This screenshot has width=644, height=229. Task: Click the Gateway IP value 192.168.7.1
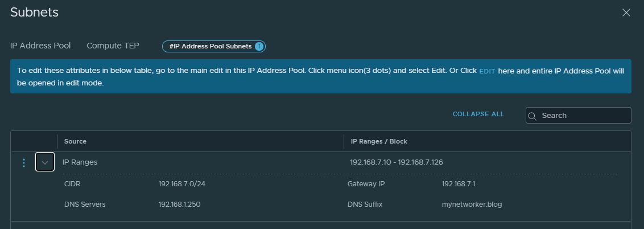[x=459, y=184]
